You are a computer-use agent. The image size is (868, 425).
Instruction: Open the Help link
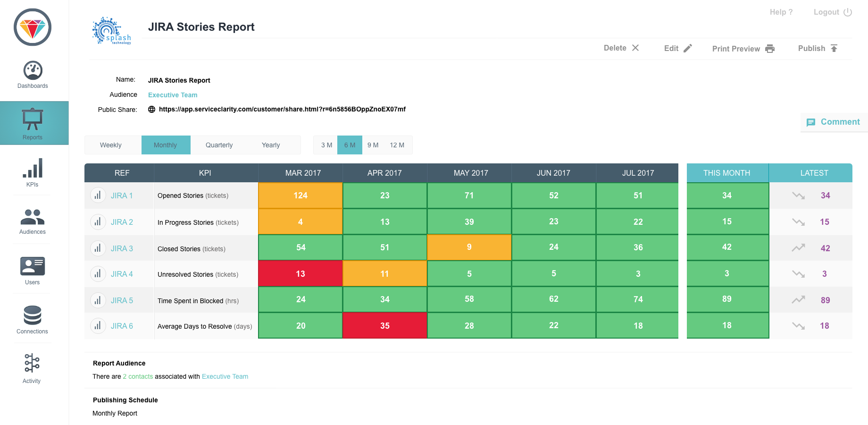781,12
